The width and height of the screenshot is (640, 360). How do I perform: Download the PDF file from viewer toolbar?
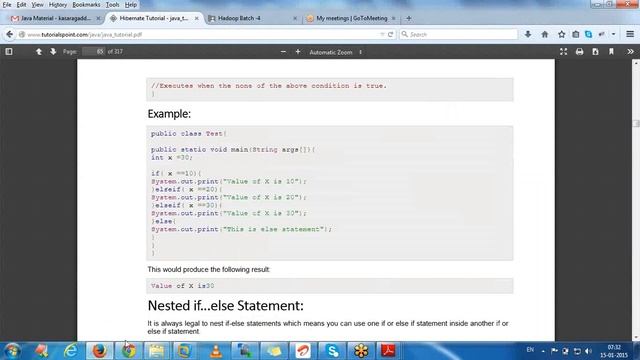click(595, 51)
